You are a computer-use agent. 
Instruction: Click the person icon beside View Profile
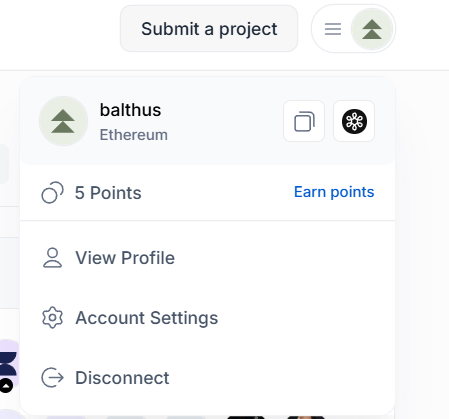pos(52,258)
